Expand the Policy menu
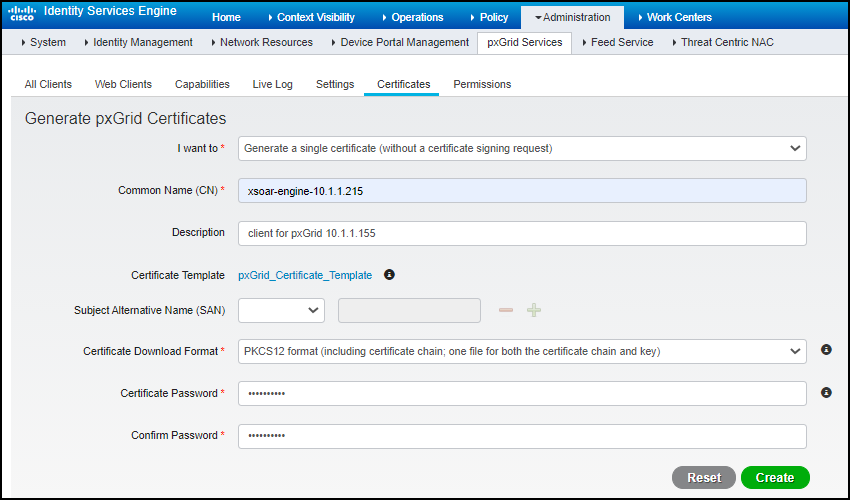850x500 pixels. [490, 17]
